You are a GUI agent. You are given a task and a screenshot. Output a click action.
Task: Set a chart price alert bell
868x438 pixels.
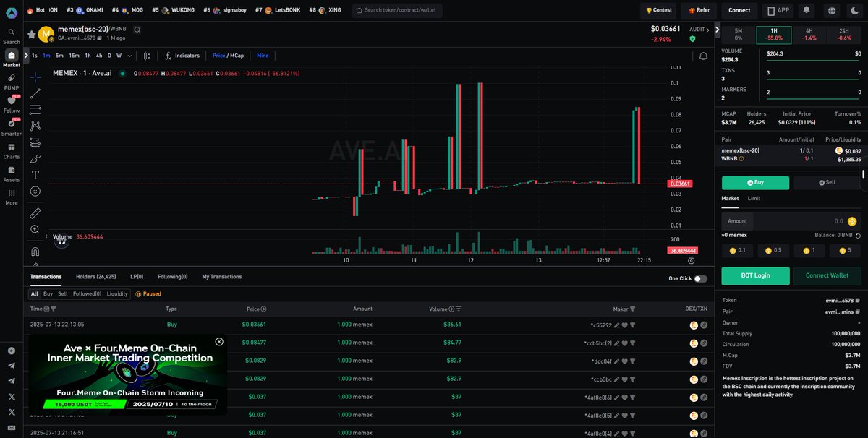point(703,56)
